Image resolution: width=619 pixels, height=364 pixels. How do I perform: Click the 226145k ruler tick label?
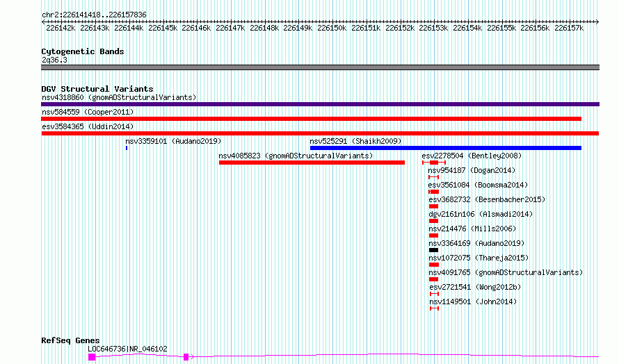coord(163,28)
